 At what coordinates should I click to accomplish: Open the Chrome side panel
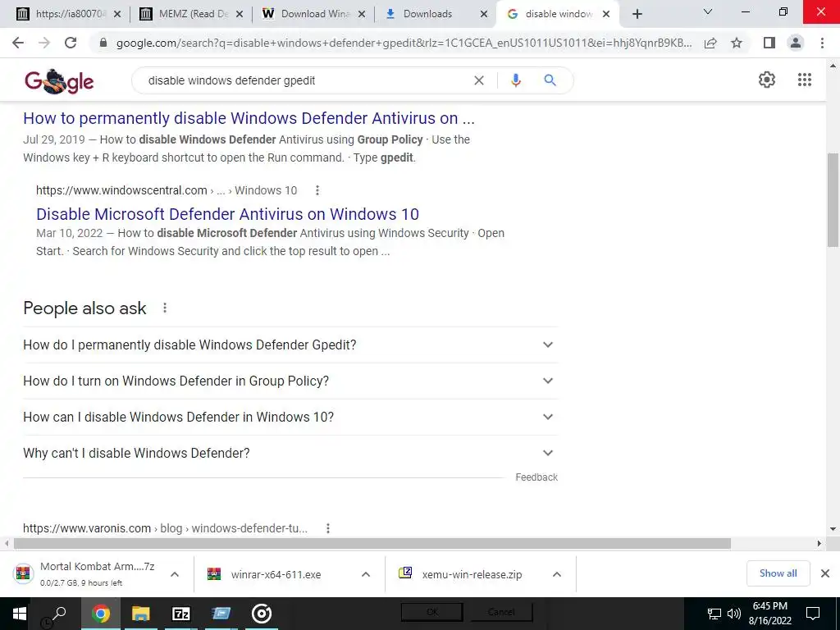[x=769, y=43]
